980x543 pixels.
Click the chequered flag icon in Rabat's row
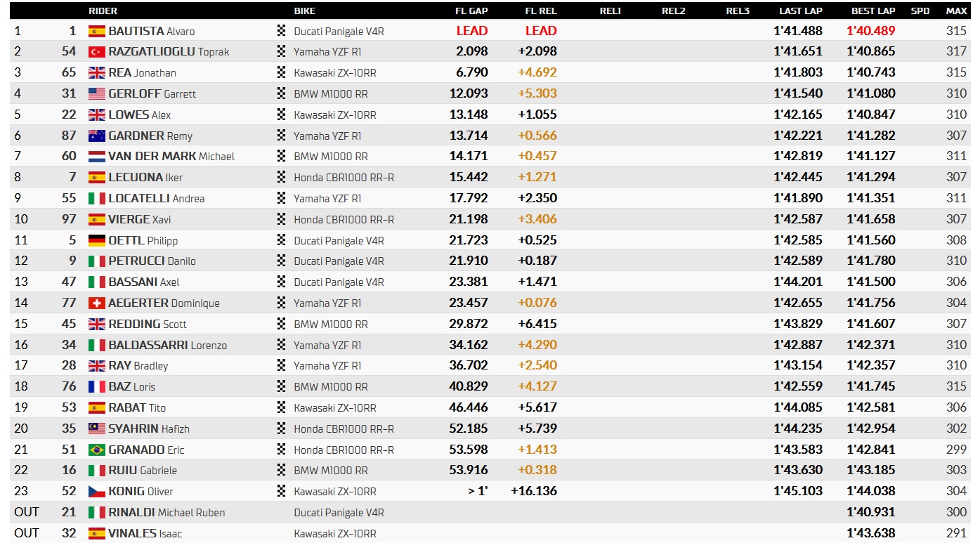pyautogui.click(x=282, y=407)
